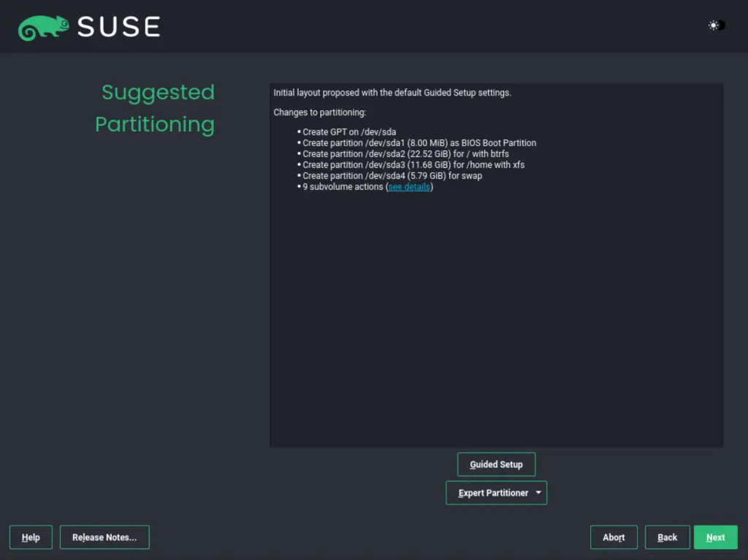Go Back to the previous step

(x=667, y=537)
